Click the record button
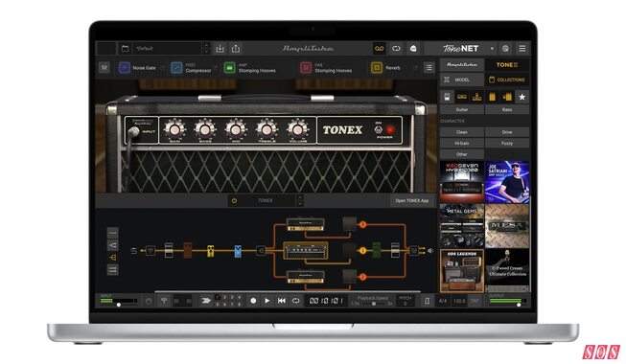 (x=253, y=301)
